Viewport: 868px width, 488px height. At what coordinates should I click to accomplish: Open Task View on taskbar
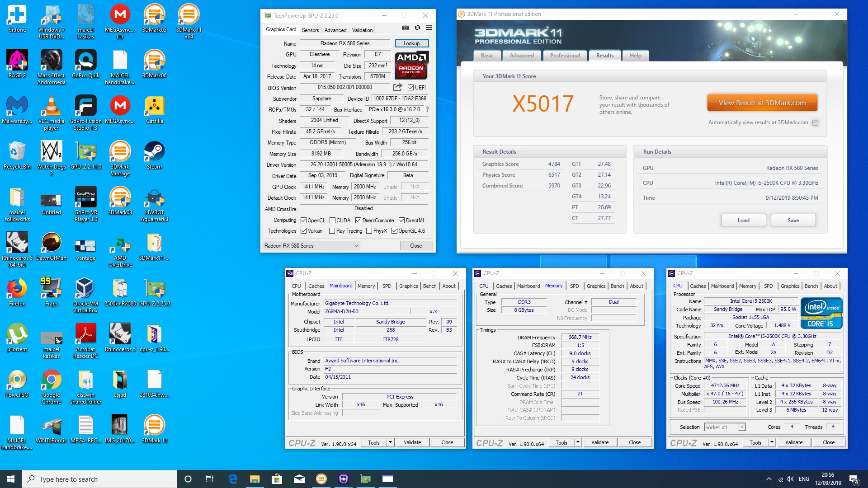tap(210, 479)
